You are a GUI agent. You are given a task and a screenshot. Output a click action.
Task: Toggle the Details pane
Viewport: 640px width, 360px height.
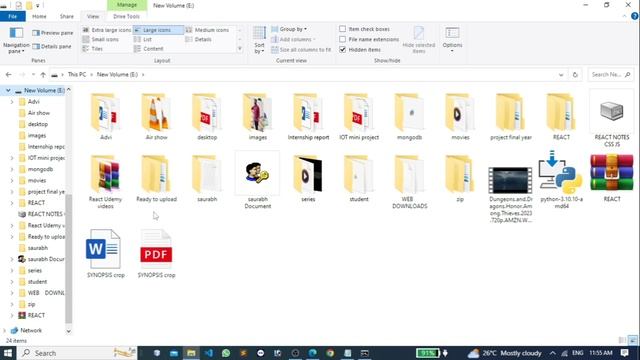click(52, 47)
